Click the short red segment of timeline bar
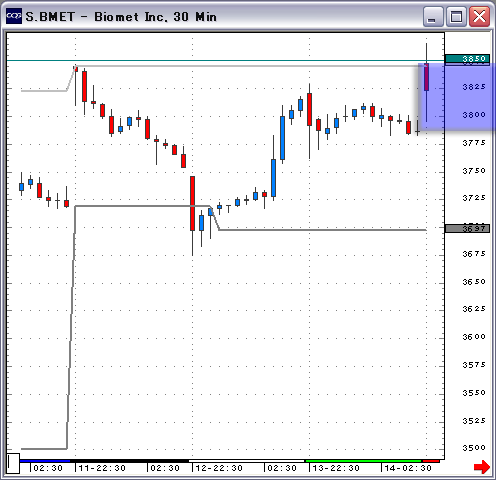The height and width of the screenshot is (480, 496). point(432,461)
